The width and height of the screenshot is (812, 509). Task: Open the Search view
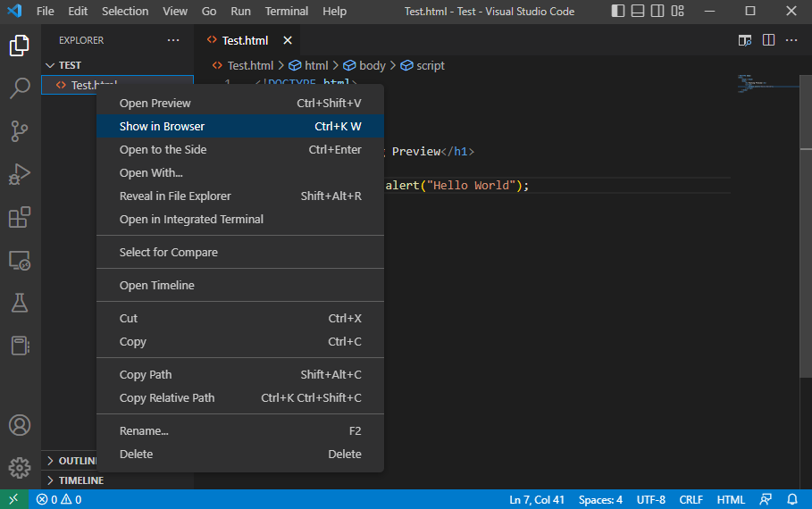coord(19,88)
